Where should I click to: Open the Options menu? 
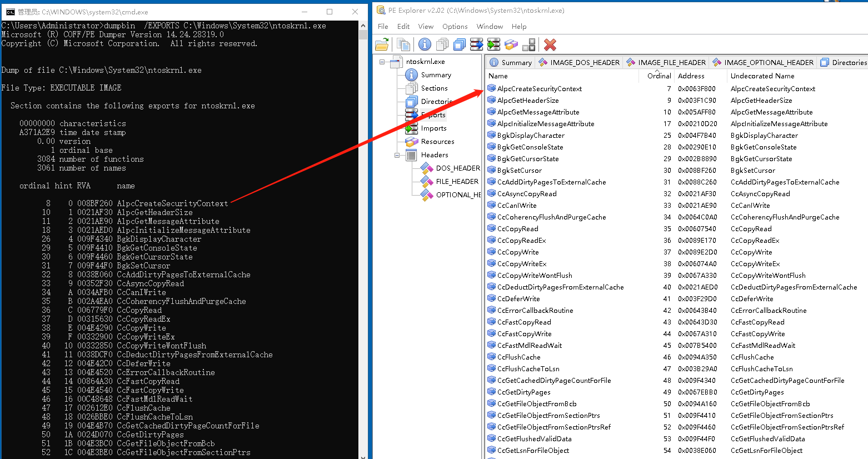(x=455, y=26)
